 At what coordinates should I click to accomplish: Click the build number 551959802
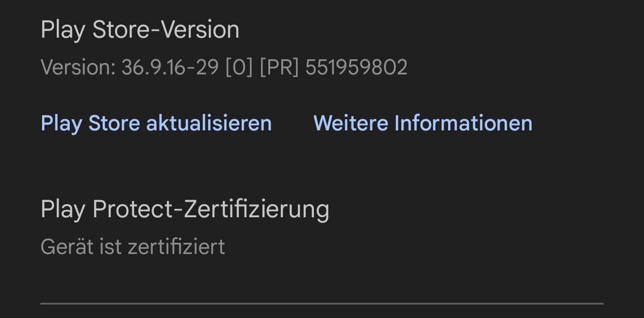(356, 68)
